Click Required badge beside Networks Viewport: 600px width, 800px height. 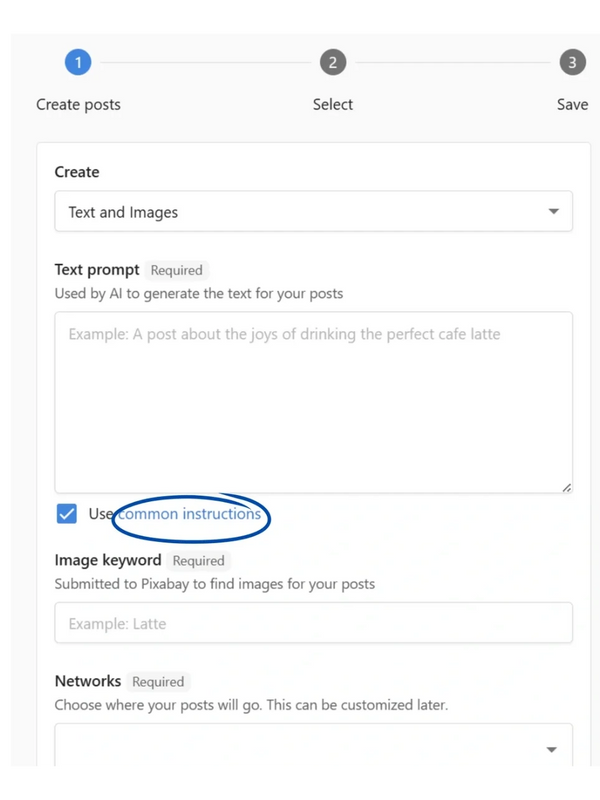point(158,682)
